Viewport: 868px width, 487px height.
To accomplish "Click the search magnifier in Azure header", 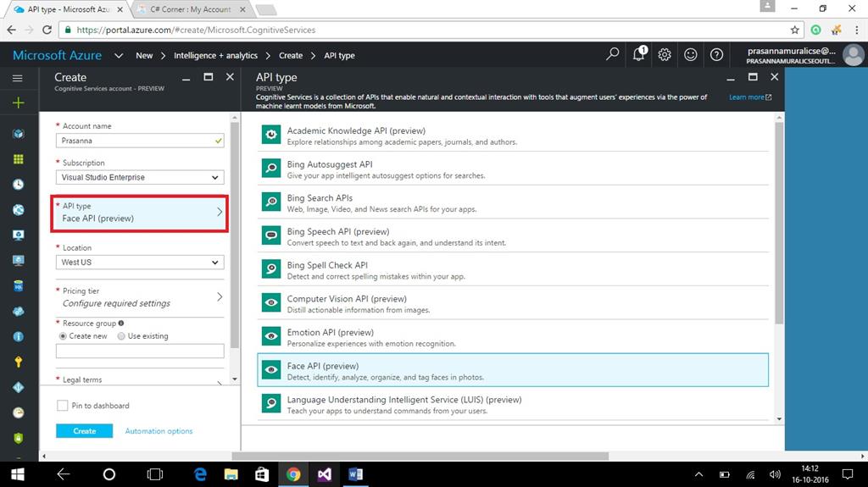I will (612, 54).
